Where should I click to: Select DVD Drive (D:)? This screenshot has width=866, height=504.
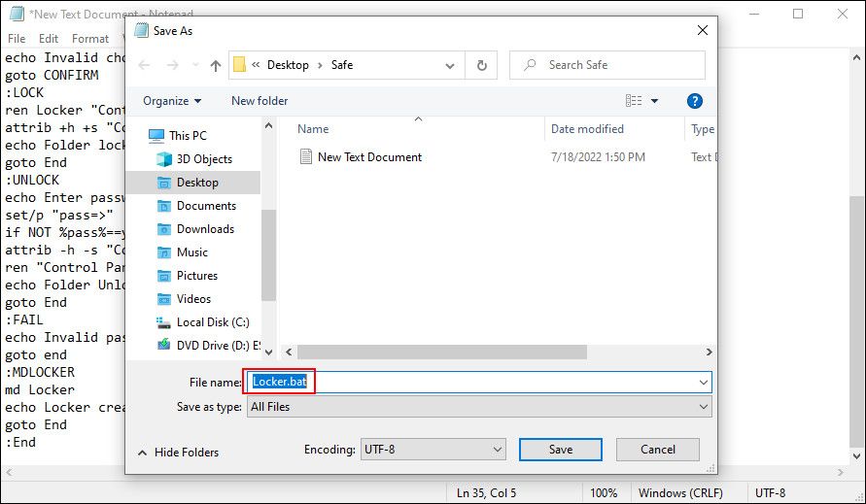pos(218,345)
